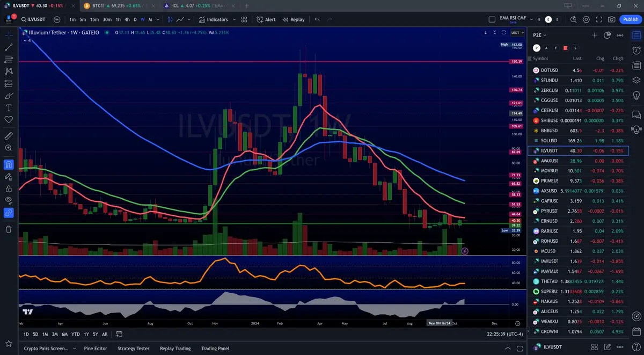
Task: Publish the chart idea
Action: click(x=631, y=19)
